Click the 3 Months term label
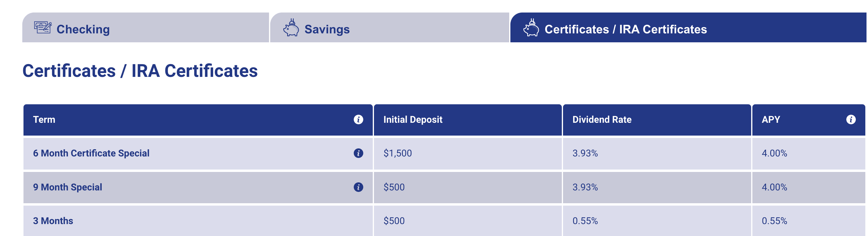This screenshot has height=236, width=868. click(53, 221)
